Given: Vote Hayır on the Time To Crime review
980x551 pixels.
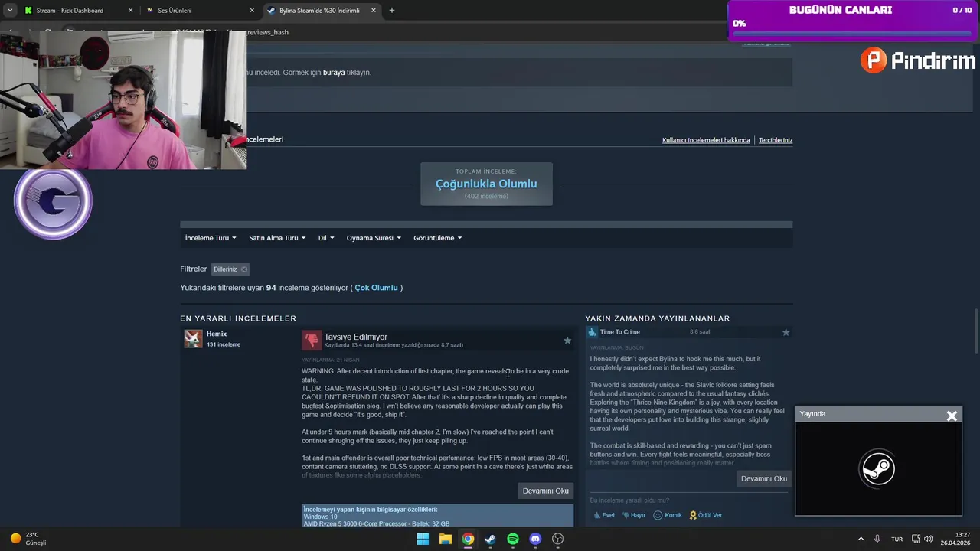Looking at the screenshot, I should pyautogui.click(x=634, y=515).
